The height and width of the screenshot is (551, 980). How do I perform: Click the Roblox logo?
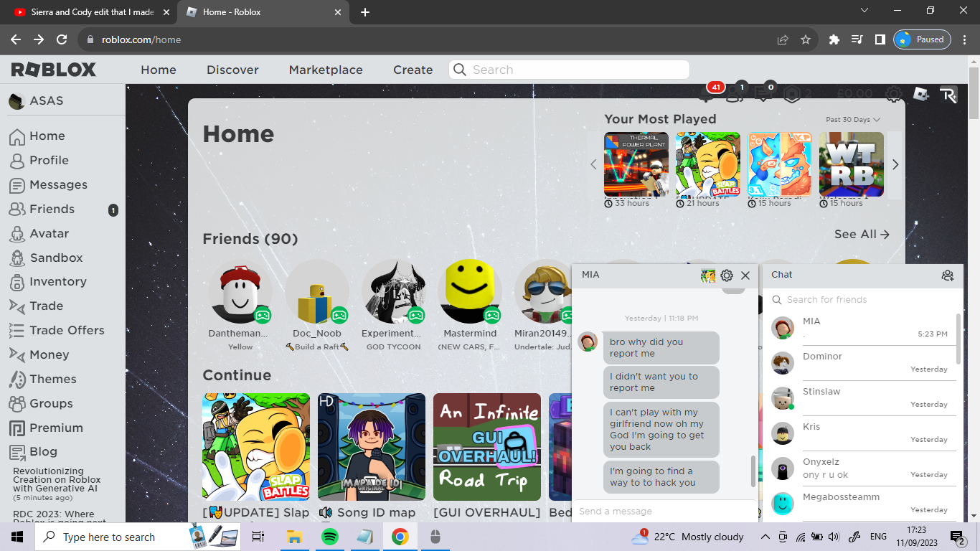[x=54, y=70]
